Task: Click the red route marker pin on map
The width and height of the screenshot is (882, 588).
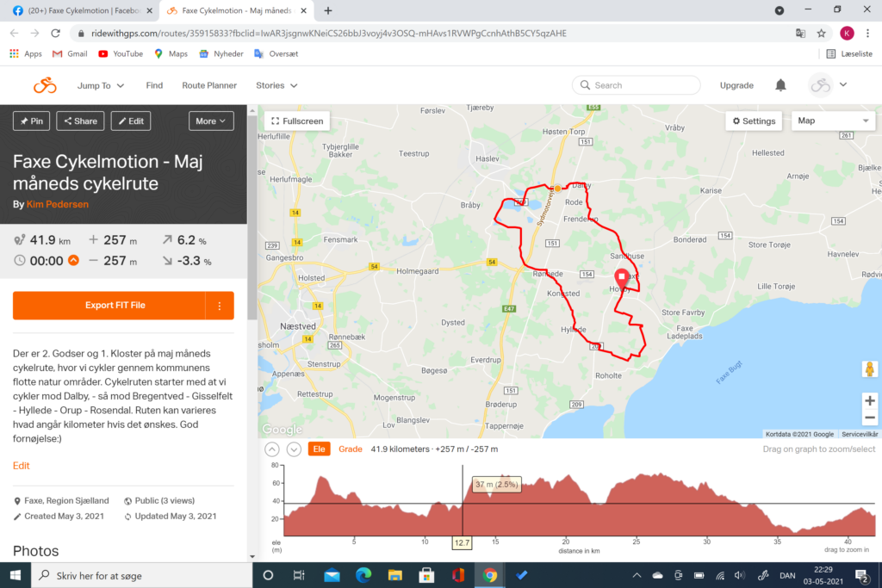Action: [x=622, y=278]
